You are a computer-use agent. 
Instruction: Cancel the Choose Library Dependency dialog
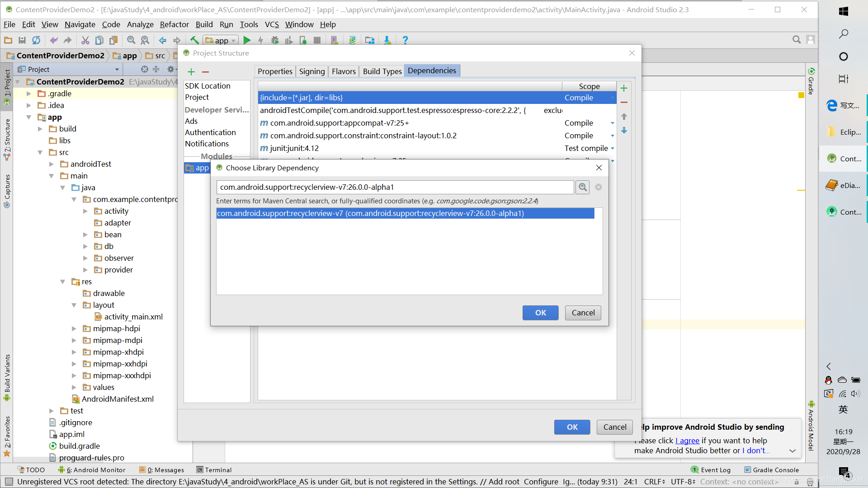pos(583,313)
